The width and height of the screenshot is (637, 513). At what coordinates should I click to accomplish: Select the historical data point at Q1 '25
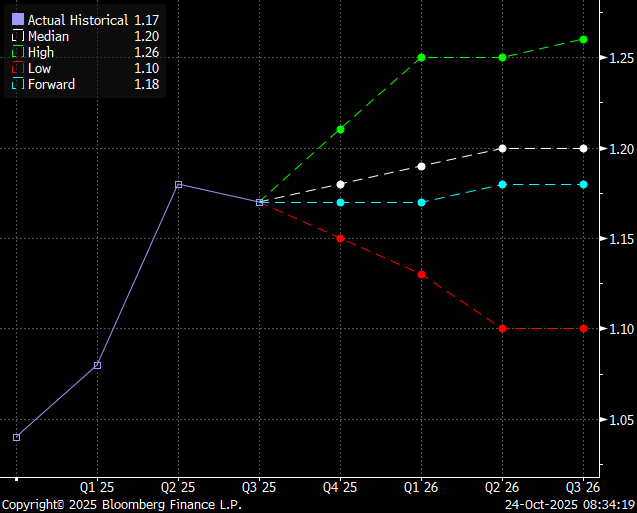(x=97, y=365)
